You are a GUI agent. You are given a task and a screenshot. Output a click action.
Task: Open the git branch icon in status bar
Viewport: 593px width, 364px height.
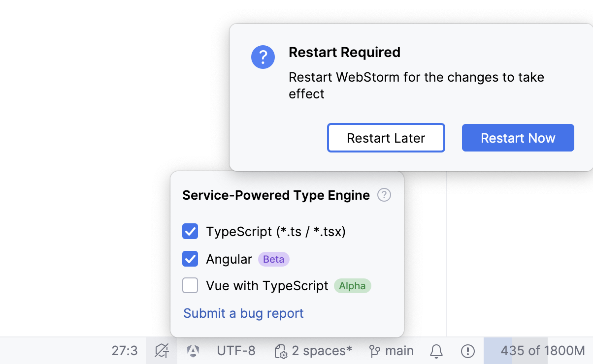click(374, 351)
